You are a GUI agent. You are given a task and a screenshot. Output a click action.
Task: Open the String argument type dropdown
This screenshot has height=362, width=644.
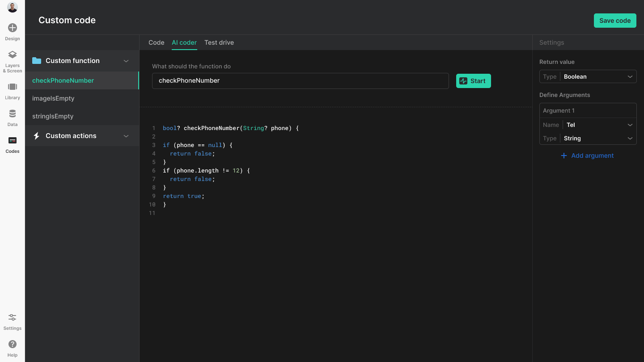click(x=598, y=138)
